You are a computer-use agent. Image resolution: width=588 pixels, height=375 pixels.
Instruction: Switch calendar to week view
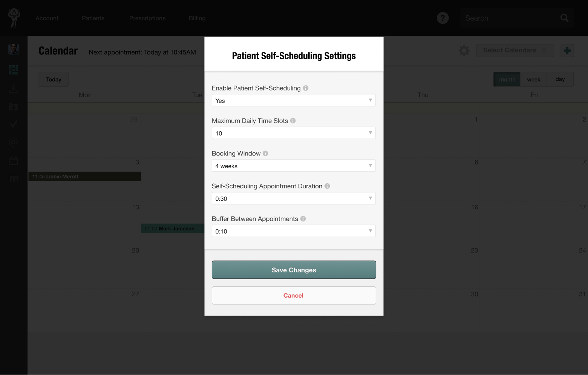533,79
